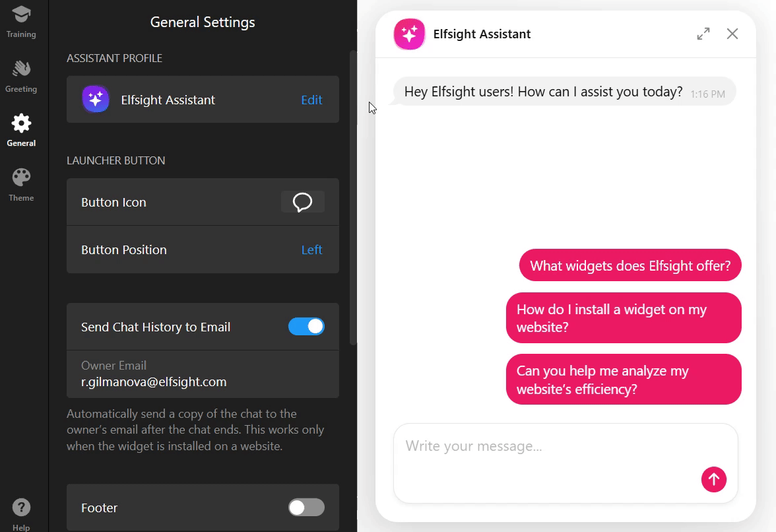
Task: Send message with pink arrow button
Action: (714, 479)
